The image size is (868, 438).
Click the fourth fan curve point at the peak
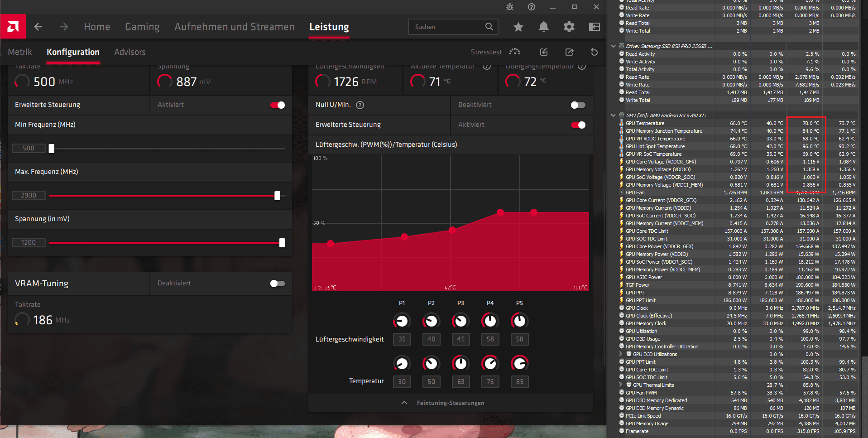[x=500, y=212]
